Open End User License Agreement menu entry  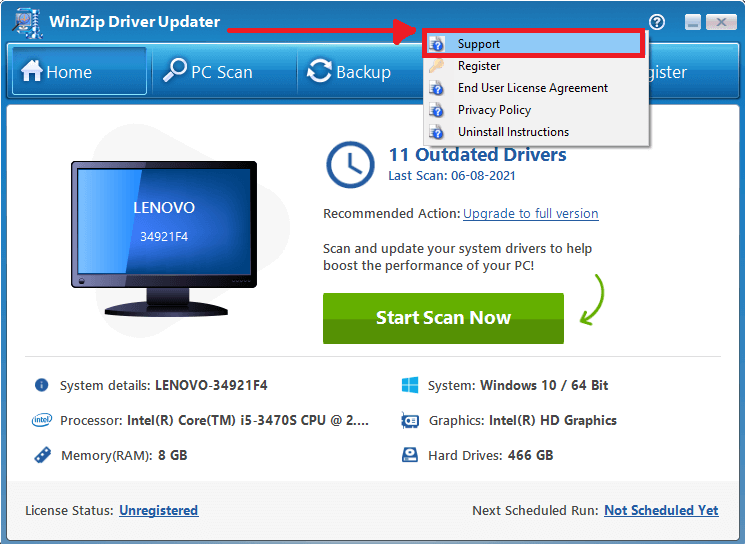pyautogui.click(x=536, y=88)
